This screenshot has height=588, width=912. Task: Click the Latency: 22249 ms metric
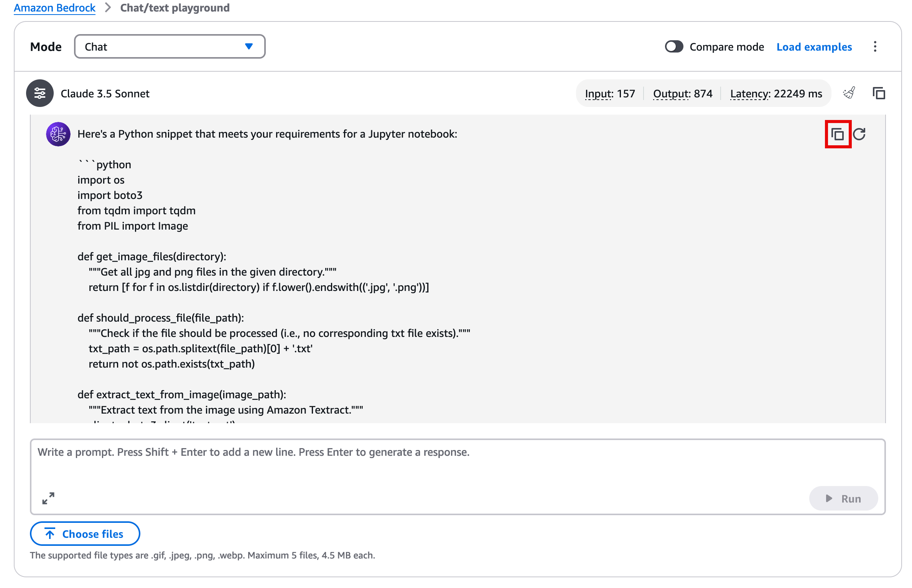click(776, 94)
